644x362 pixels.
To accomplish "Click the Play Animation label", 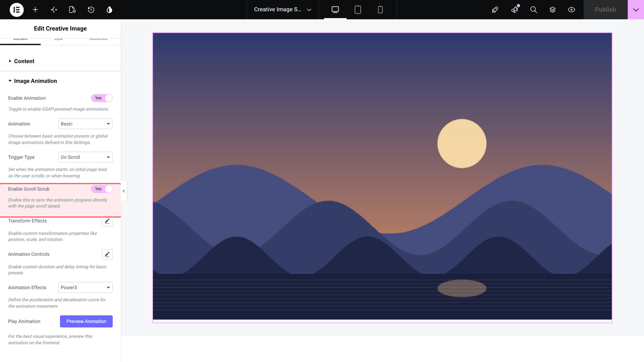I will click(x=24, y=321).
